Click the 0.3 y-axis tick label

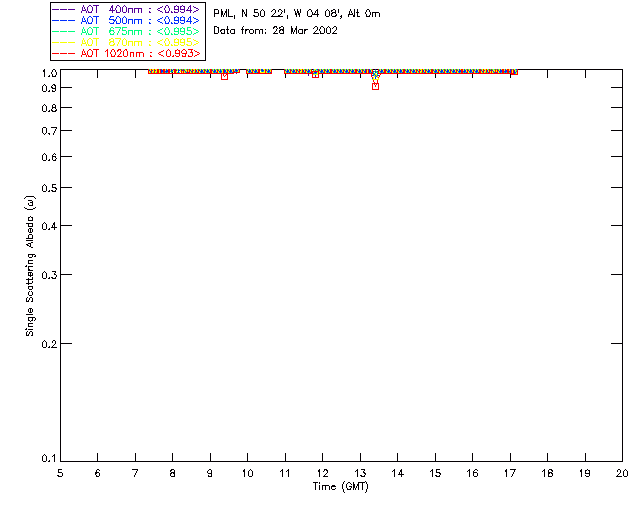point(49,275)
